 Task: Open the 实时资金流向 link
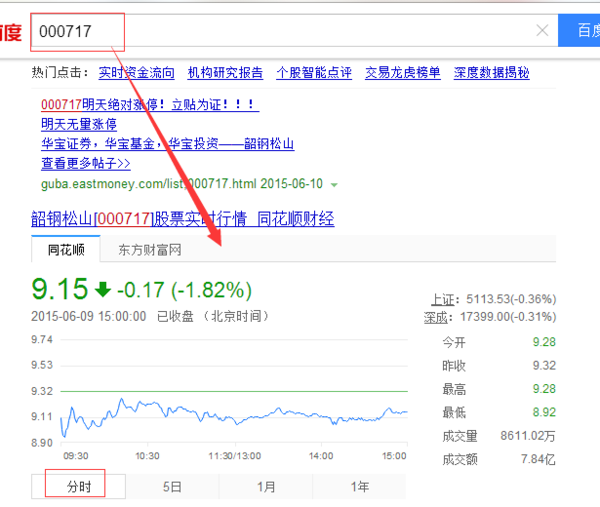(136, 73)
